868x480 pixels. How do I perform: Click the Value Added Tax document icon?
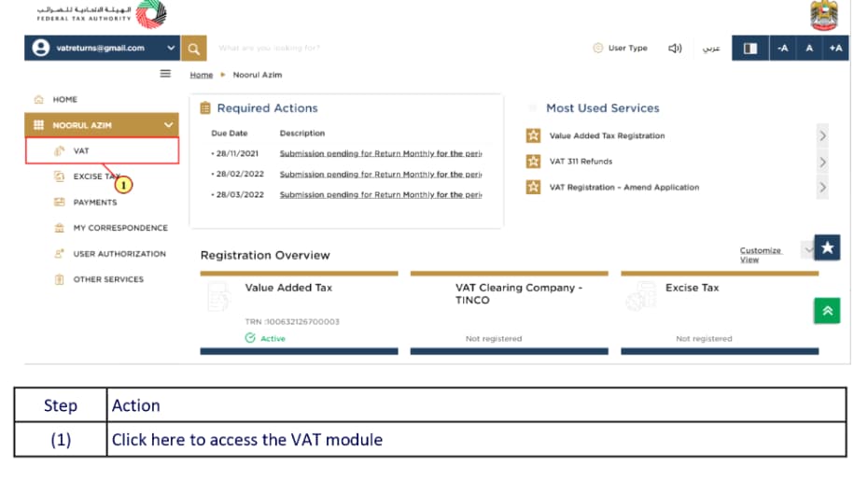pos(218,297)
